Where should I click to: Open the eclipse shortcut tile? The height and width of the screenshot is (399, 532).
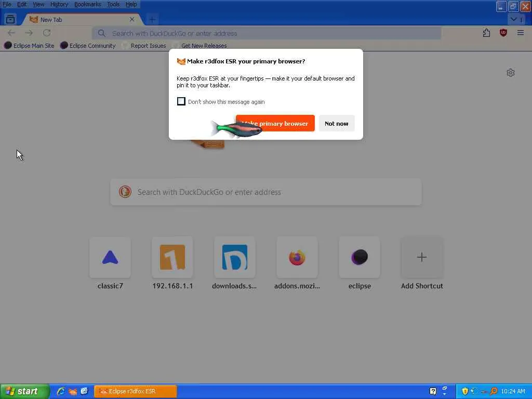point(360,258)
